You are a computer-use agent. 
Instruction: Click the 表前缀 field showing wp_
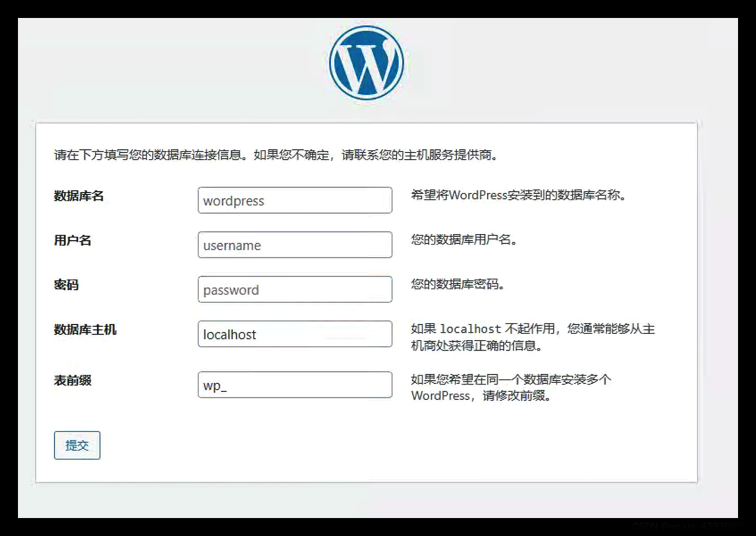coord(295,385)
